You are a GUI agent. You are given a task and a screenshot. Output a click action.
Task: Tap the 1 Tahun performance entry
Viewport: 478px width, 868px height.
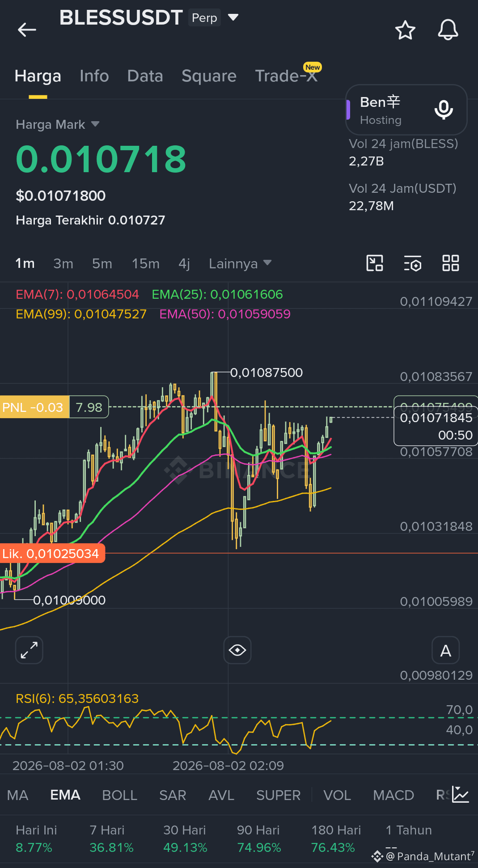(x=409, y=838)
